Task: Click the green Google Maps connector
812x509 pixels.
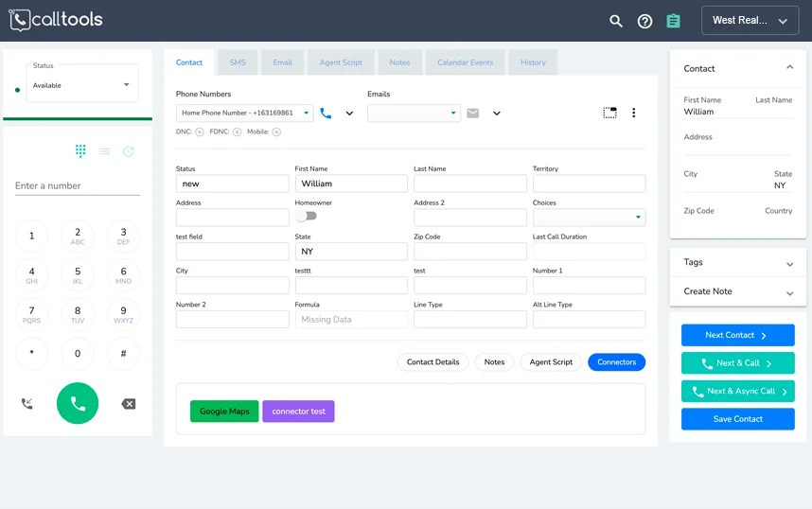Action: pos(224,412)
